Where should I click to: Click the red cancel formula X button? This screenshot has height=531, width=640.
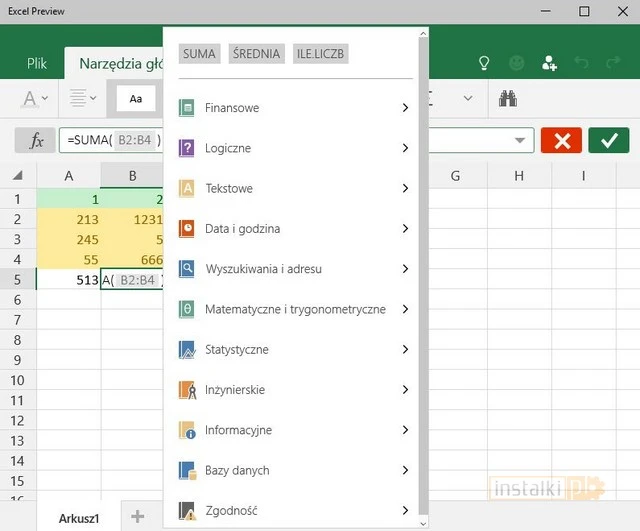click(561, 140)
